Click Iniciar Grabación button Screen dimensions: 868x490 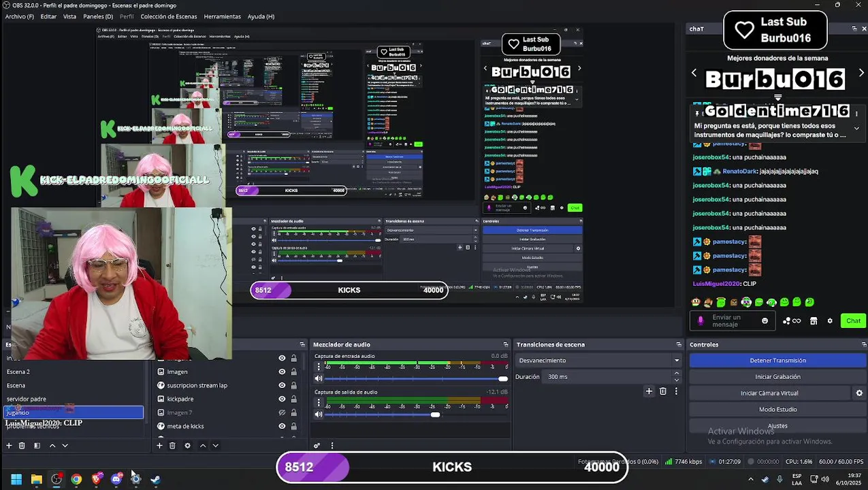pos(777,377)
